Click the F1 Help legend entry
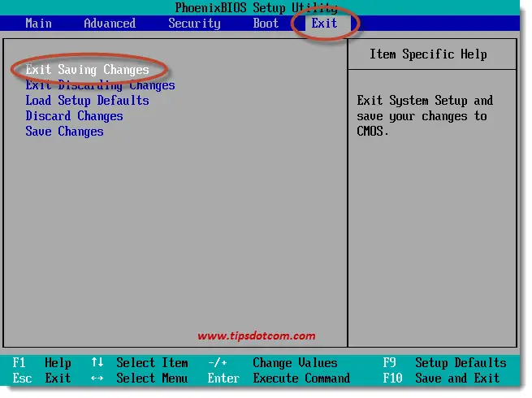Image resolution: width=532 pixels, height=398 pixels. click(41, 363)
